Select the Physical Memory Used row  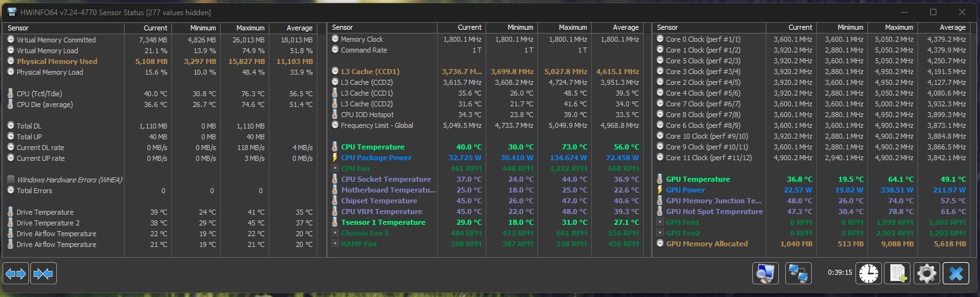[161, 61]
